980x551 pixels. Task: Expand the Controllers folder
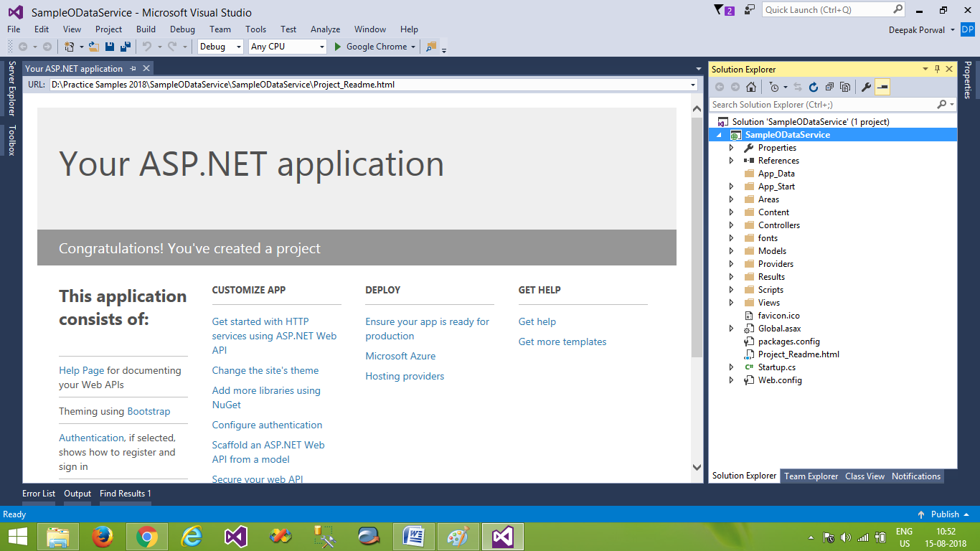[x=731, y=225]
